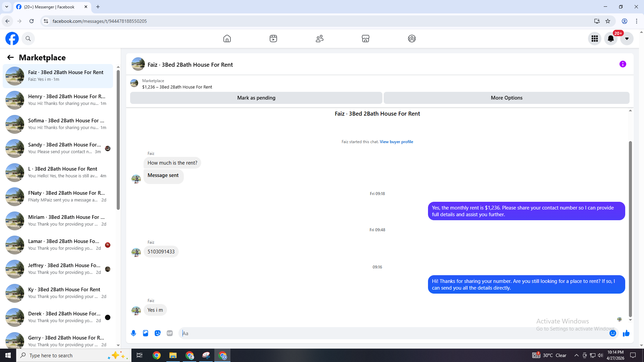Bookmark this page with the star icon
The image size is (644, 362).
coord(608,21)
